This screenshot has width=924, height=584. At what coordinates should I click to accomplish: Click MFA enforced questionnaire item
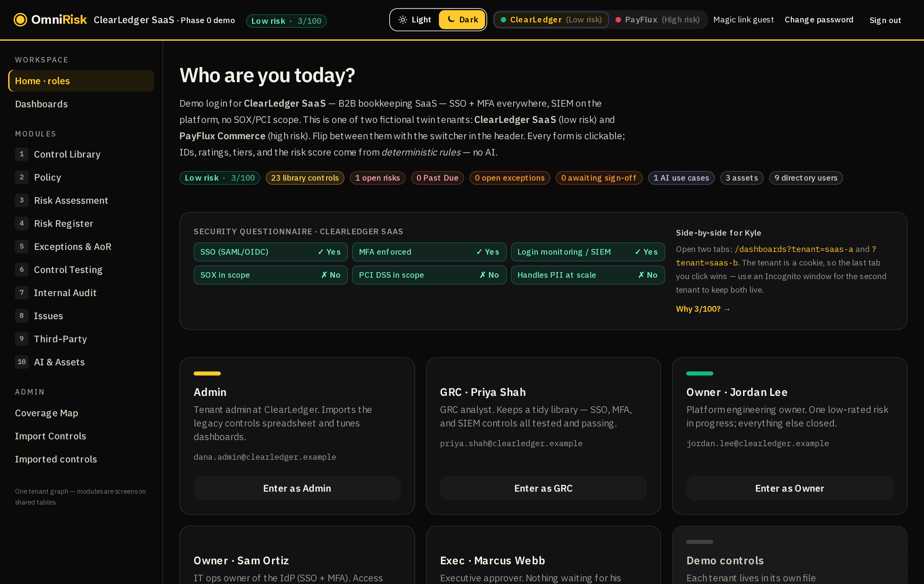pos(429,252)
